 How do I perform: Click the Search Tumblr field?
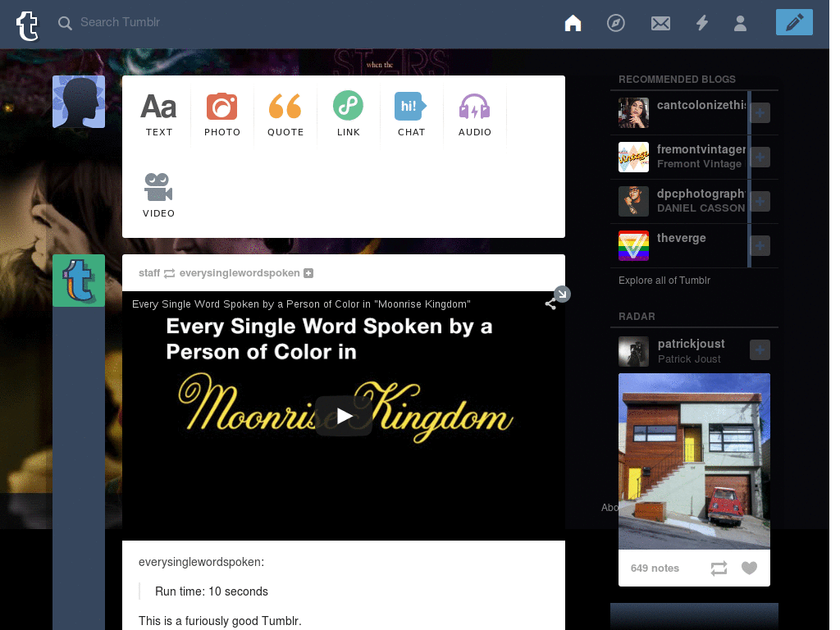coord(120,22)
